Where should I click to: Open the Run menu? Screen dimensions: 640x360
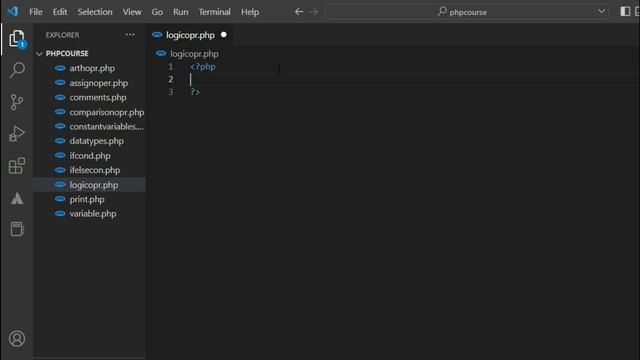(180, 12)
